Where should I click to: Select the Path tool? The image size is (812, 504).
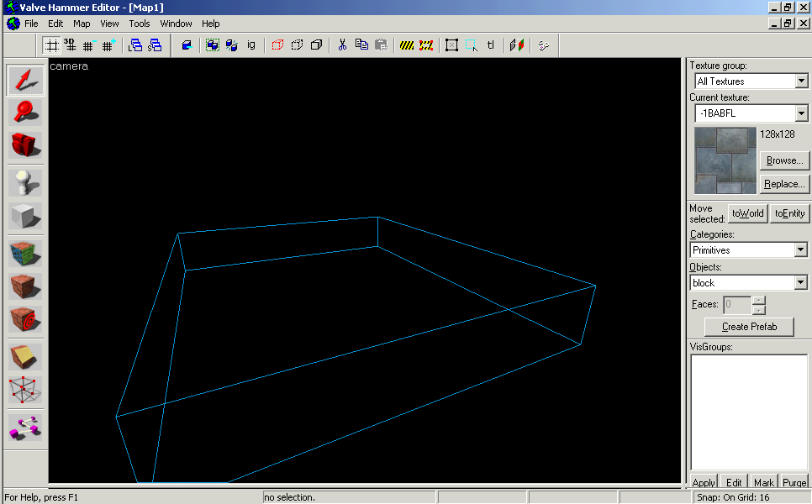(x=25, y=428)
